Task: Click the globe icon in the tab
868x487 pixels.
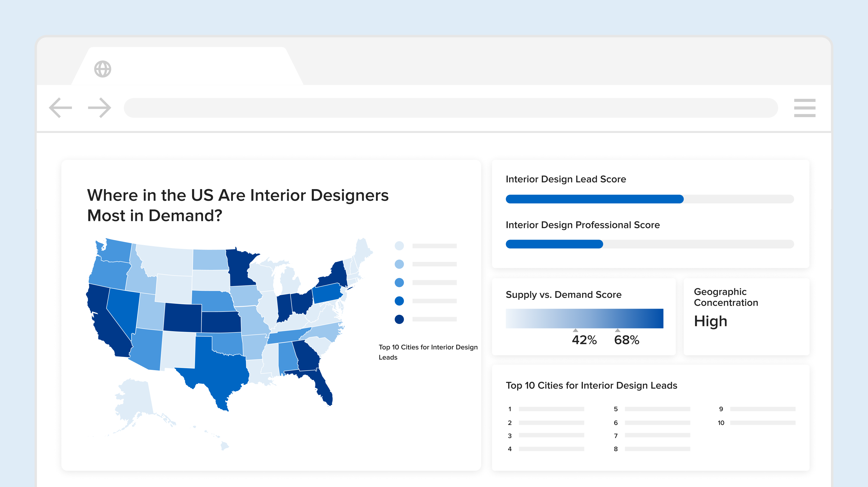Action: pos(102,69)
